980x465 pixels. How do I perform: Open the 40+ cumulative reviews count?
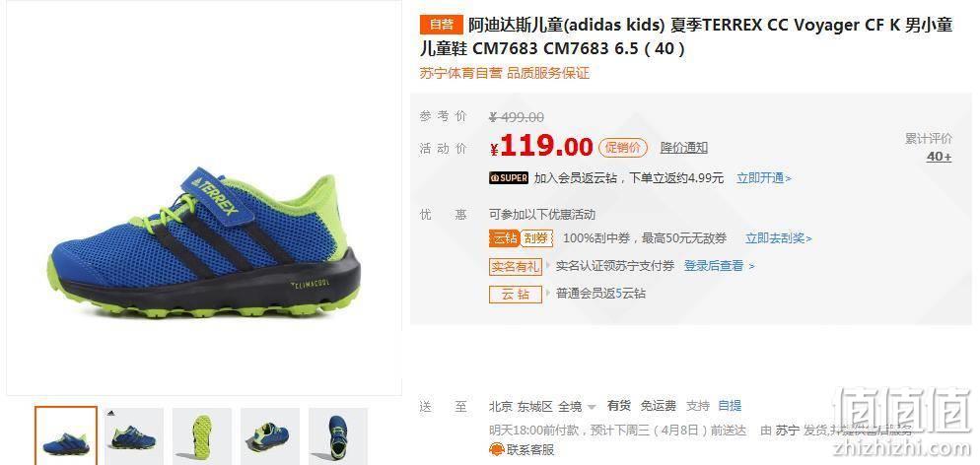pos(939,157)
